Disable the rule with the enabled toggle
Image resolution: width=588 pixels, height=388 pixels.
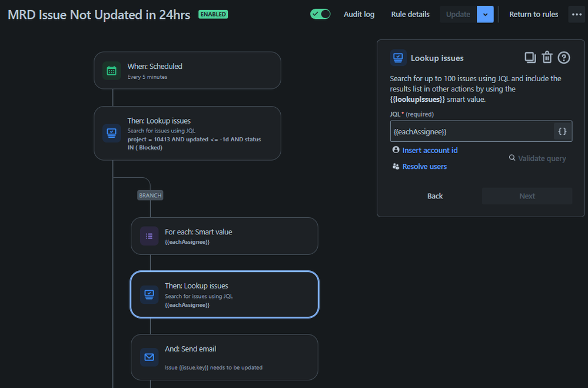(x=320, y=14)
